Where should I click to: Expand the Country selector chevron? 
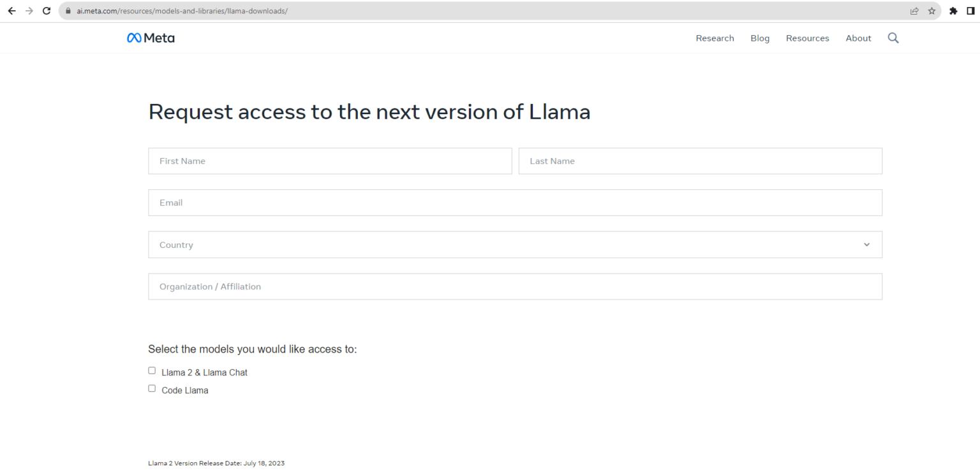pos(866,244)
